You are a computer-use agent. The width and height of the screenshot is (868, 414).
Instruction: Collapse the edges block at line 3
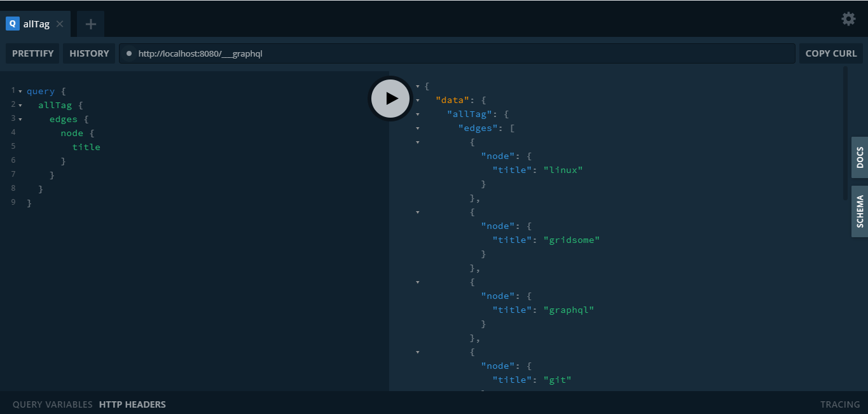[x=20, y=119]
